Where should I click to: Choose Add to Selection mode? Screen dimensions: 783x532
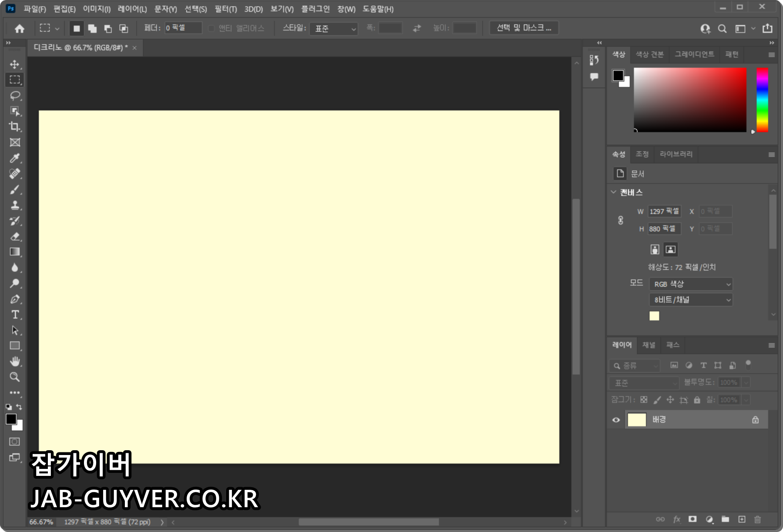pos(92,29)
